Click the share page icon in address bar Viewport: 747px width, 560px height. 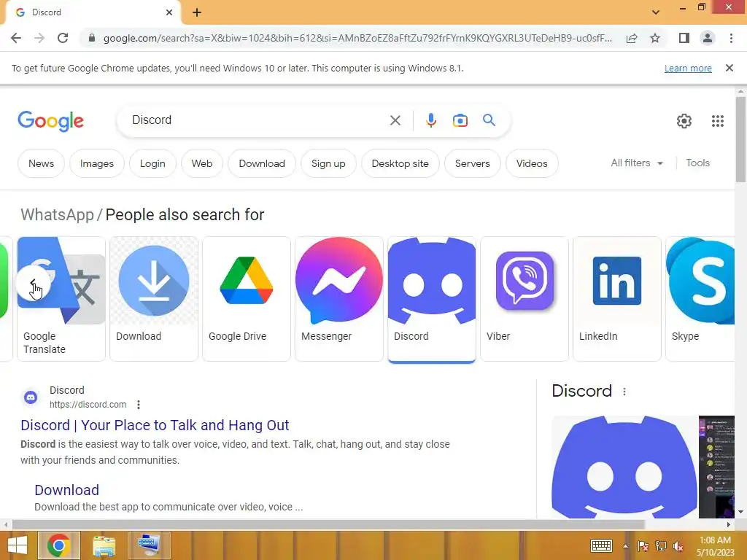click(632, 38)
